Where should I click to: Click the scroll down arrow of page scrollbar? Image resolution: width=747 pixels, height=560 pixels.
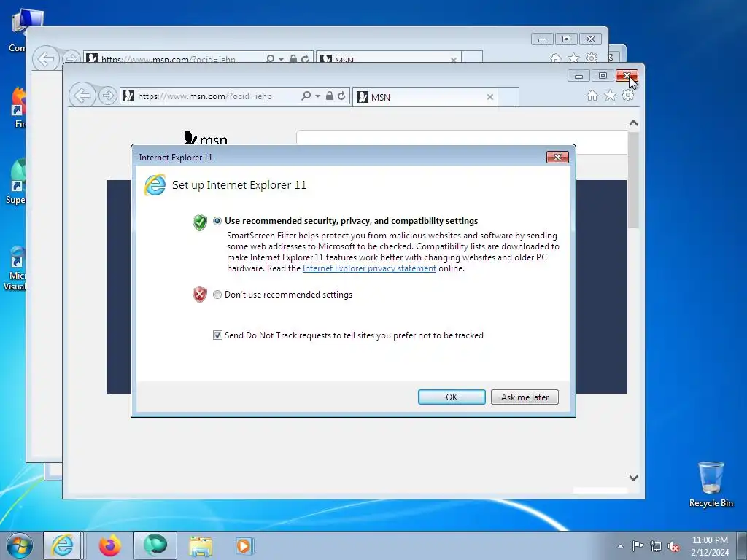tap(633, 478)
